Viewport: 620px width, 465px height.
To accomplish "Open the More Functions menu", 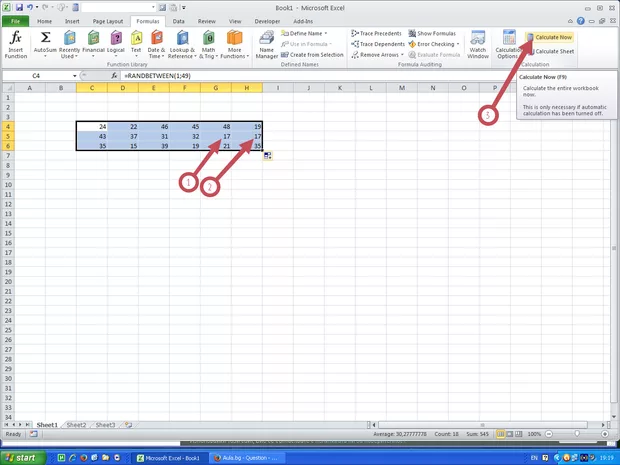I will (x=234, y=45).
